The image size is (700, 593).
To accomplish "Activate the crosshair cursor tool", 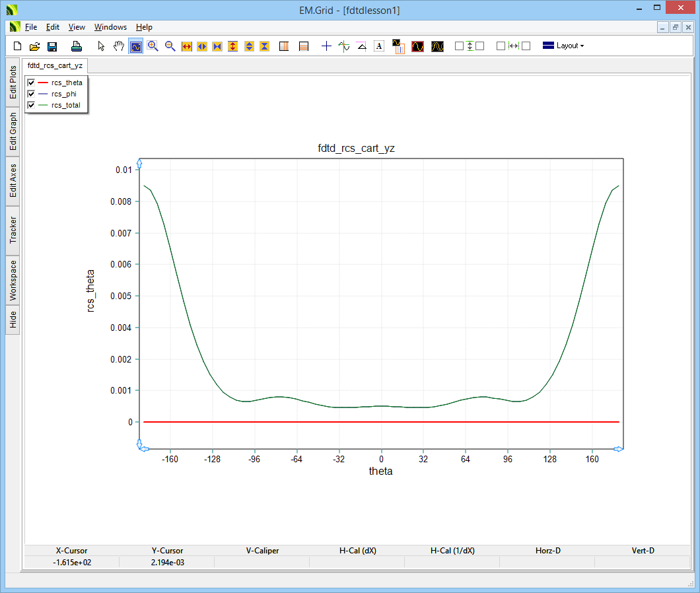I will [x=326, y=46].
